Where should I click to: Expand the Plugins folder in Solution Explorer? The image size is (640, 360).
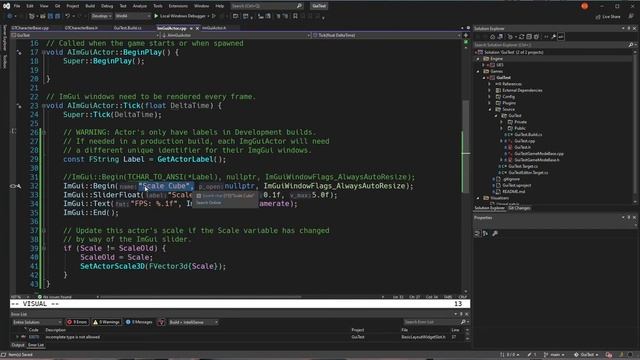coord(490,103)
